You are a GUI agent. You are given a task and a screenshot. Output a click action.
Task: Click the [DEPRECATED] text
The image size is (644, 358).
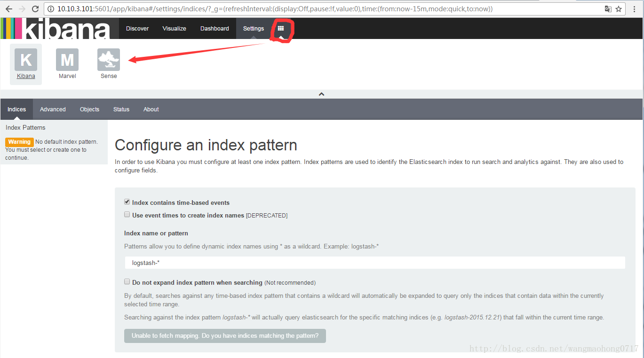tap(267, 216)
